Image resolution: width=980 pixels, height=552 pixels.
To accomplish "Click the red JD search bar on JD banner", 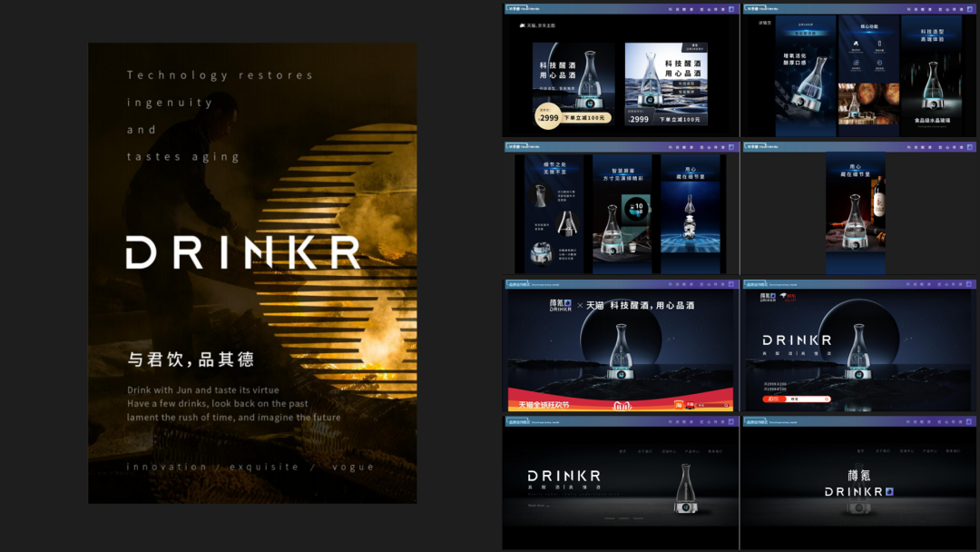I will tap(797, 399).
